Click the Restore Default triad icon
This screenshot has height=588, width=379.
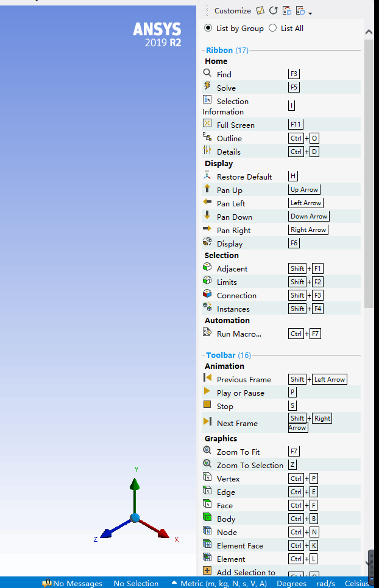(x=207, y=175)
